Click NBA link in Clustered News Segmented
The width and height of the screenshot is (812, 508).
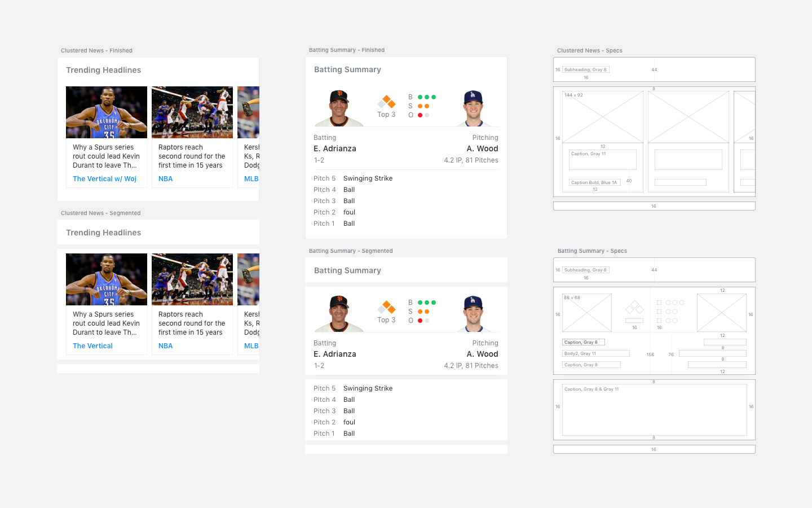(165, 346)
